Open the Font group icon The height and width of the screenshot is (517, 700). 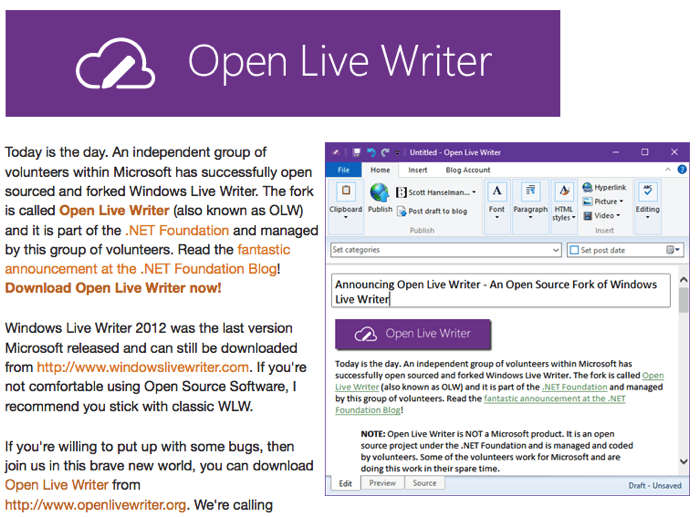[497, 191]
